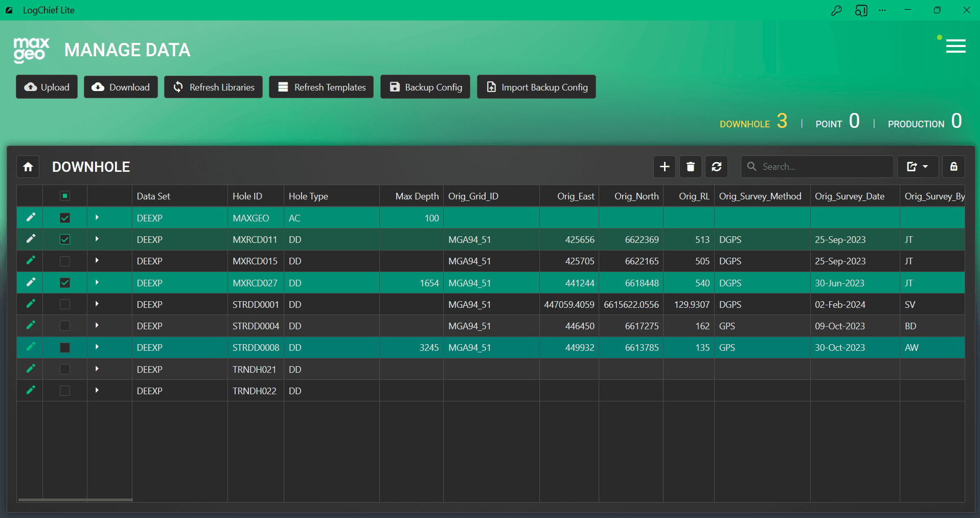This screenshot has width=980, height=518.
Task: Check the TRNDH021 row checkbox
Action: (x=65, y=369)
